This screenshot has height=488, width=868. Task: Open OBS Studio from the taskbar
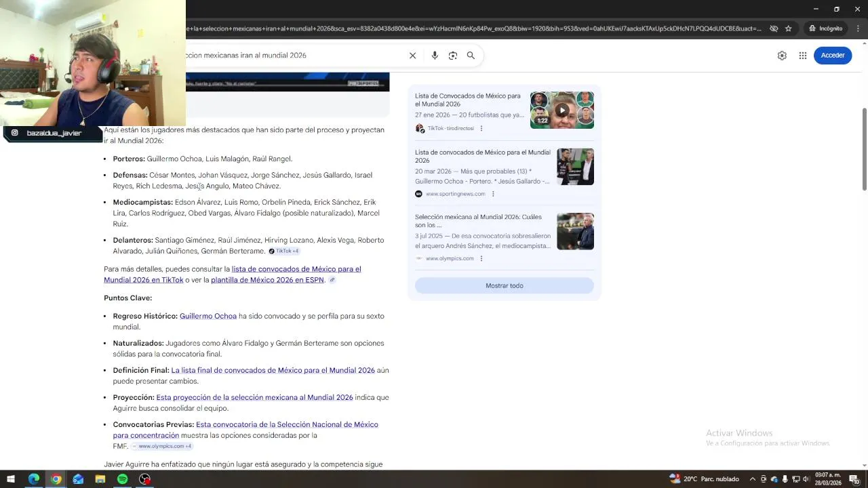144,479
